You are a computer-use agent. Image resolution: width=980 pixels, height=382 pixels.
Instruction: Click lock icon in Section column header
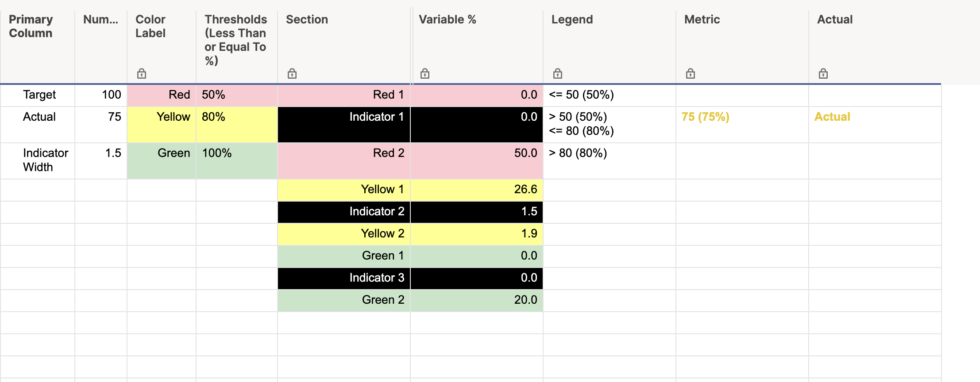coord(292,73)
